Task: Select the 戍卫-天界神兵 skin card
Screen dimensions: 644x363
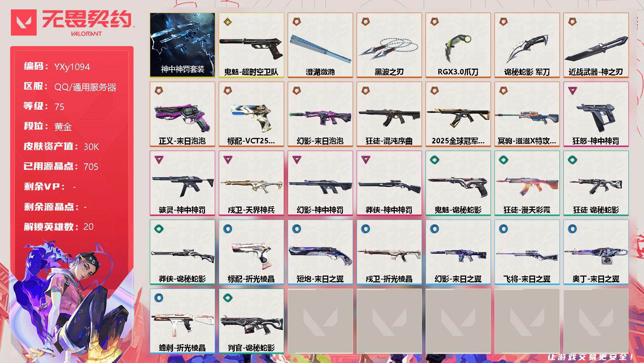Action: point(251,183)
